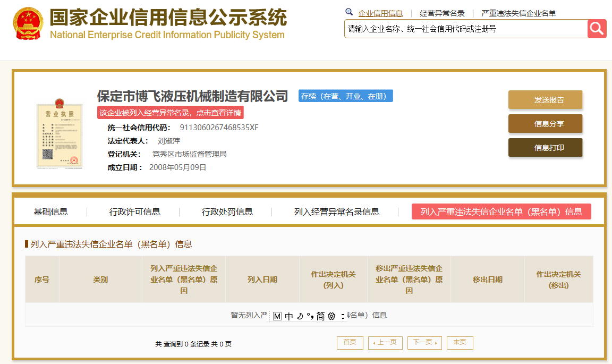The image size is (612, 364).
Task: Click the section heading above the blacklist table
Action: (111, 244)
